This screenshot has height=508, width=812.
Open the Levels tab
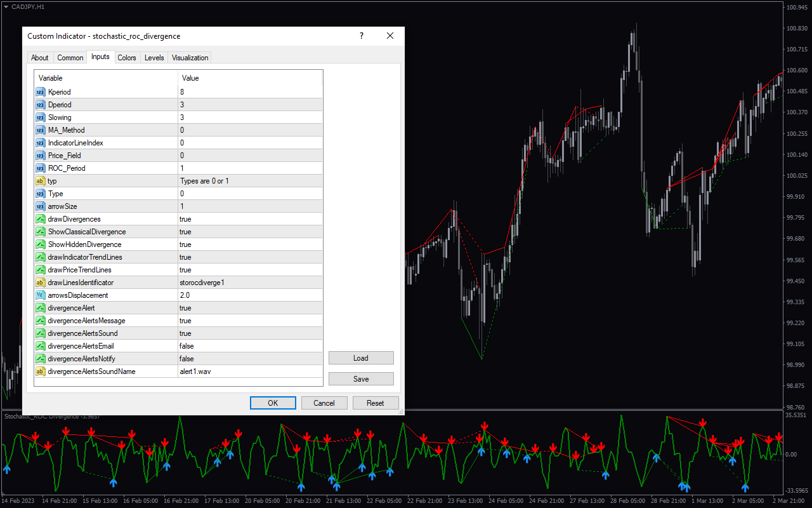click(154, 58)
